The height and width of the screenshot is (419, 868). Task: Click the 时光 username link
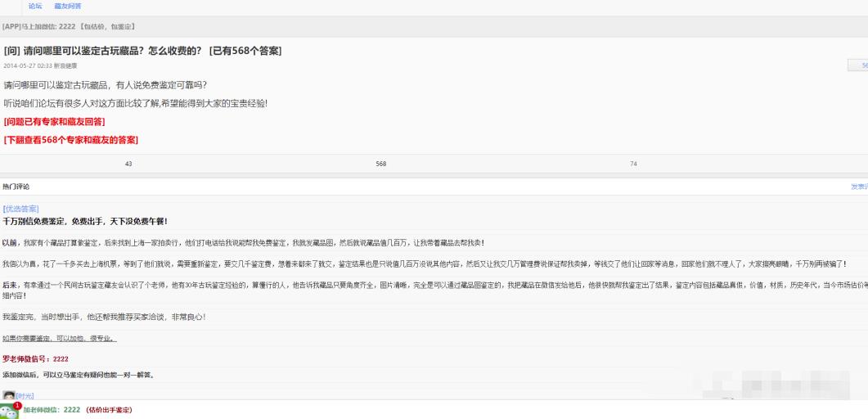pyautogui.click(x=25, y=396)
